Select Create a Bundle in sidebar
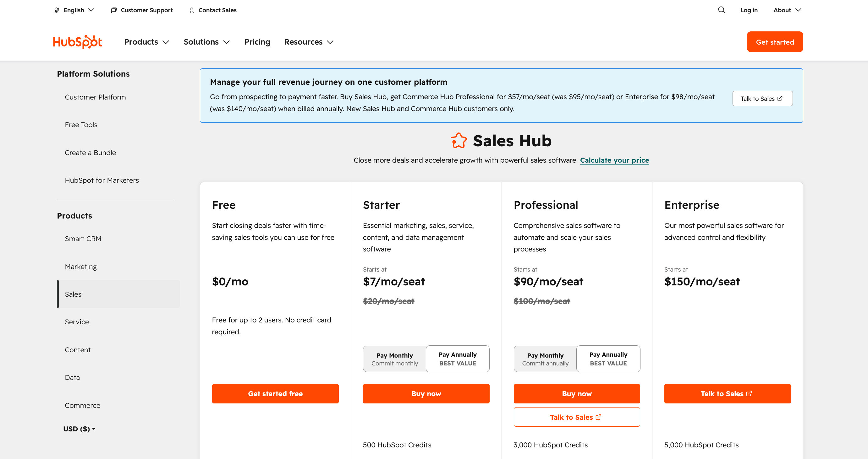 click(x=90, y=153)
